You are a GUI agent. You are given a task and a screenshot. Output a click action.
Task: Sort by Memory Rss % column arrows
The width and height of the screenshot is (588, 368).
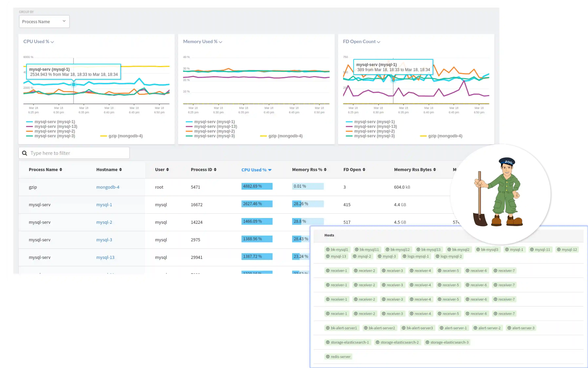tap(325, 170)
